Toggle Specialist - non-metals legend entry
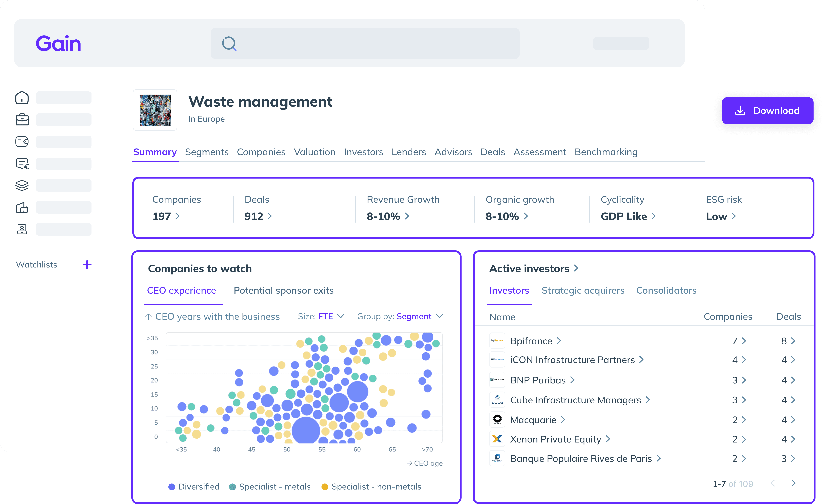Image resolution: width=824 pixels, height=504 pixels. [371, 487]
